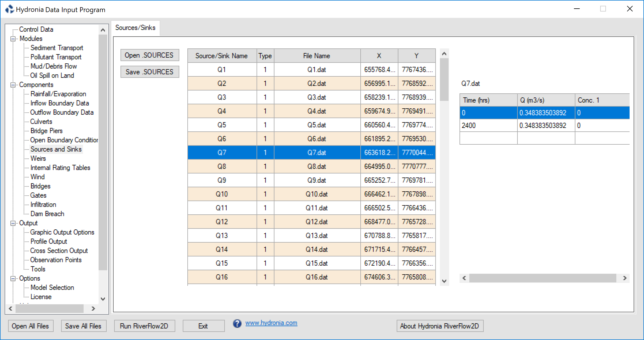Select the Sources/Sinks tab

click(x=135, y=28)
